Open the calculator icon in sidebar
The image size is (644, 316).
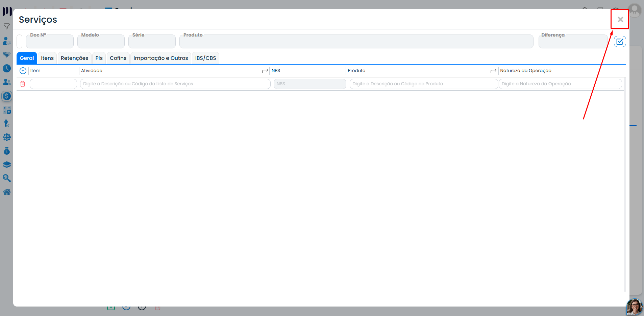(7, 110)
